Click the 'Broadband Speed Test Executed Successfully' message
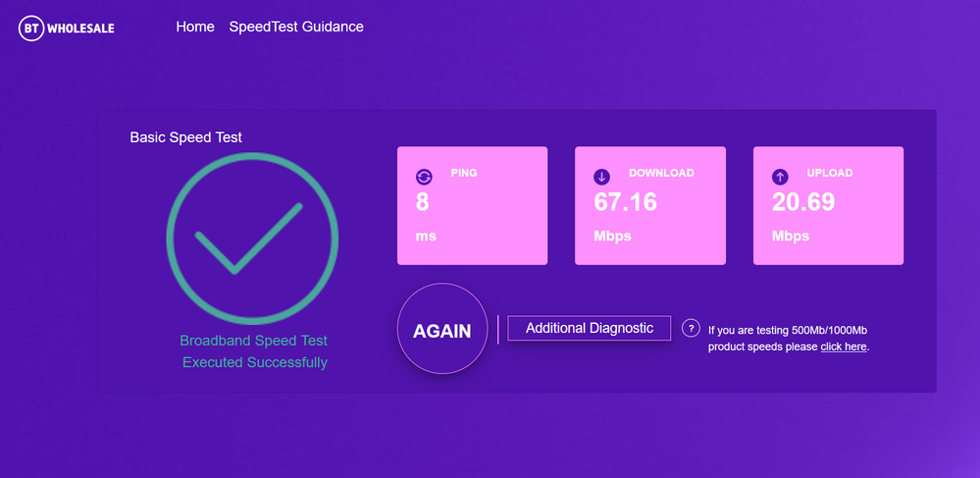Viewport: 980px width, 478px height. coord(254,351)
